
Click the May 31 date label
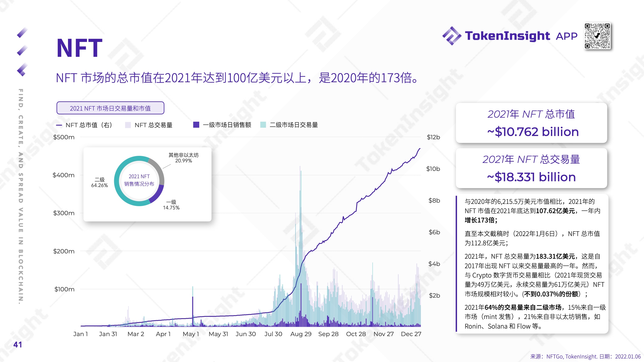coord(218,334)
